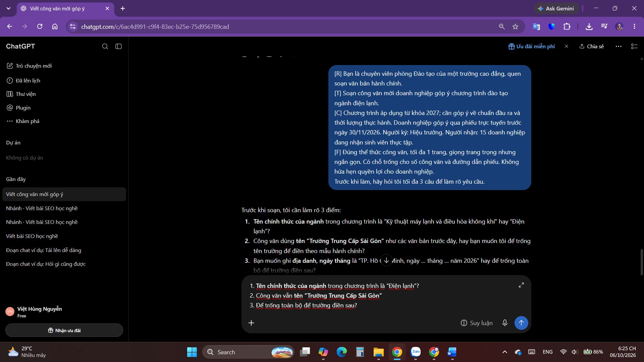Expand the Khám phá more options
Image resolution: width=644 pixels, height=362 pixels.
coord(64,121)
